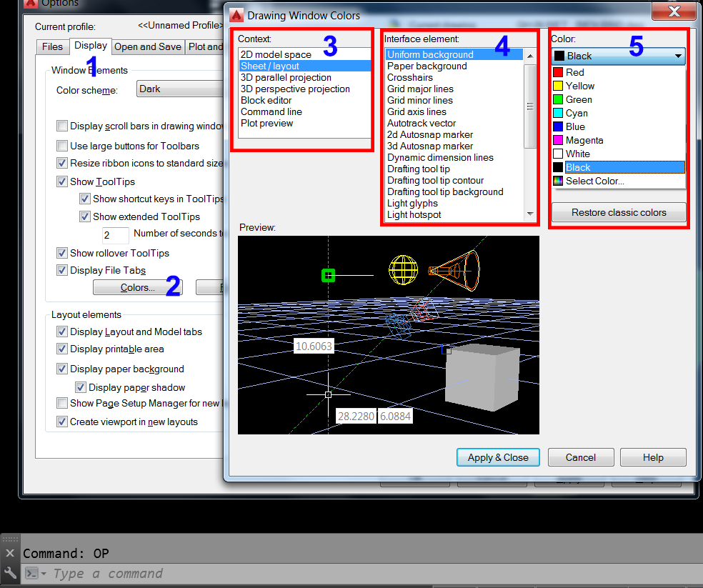The height and width of the screenshot is (588, 703).
Task: Click the Restore classic colors button
Action: 618,212
